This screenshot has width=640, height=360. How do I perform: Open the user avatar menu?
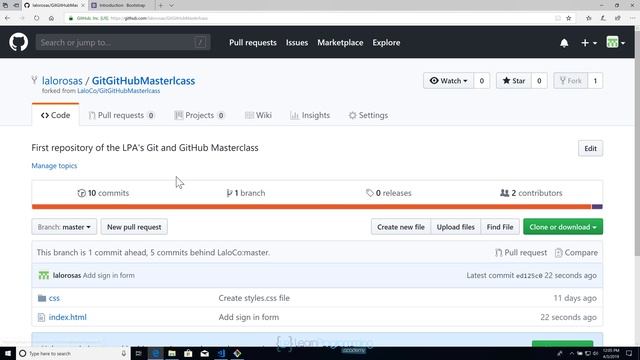(616, 42)
